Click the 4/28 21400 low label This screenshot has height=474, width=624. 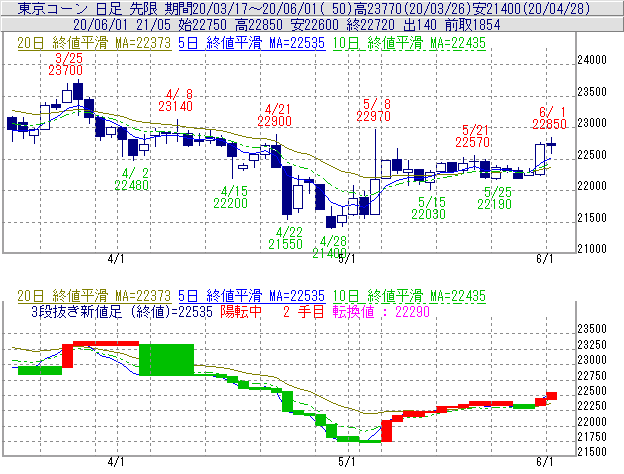point(330,247)
